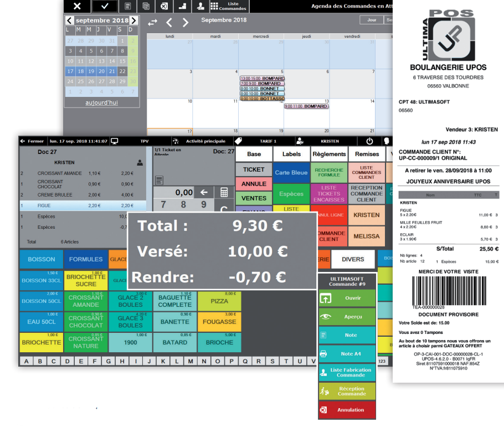Close the agenda with the X icon
This screenshot has width=504, height=427.
coord(77,6)
